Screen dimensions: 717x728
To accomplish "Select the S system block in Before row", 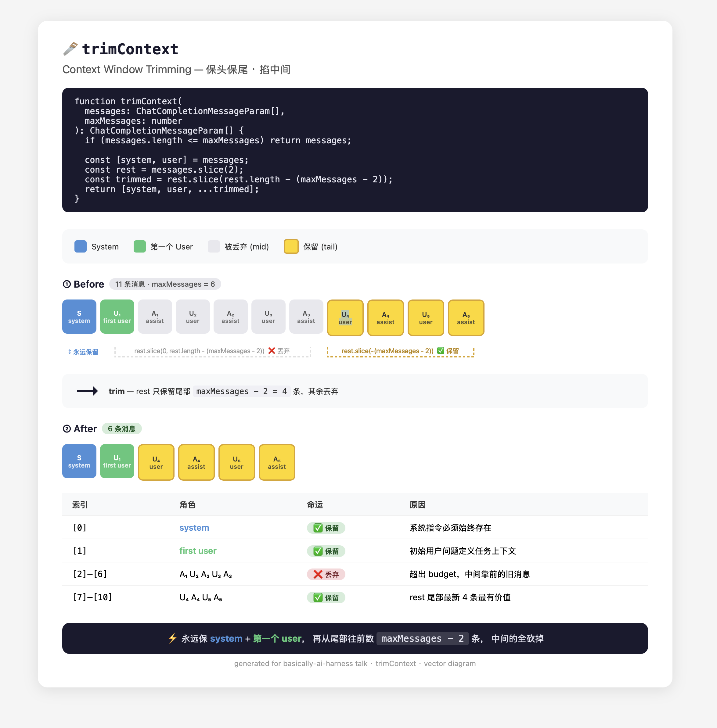I will [79, 317].
